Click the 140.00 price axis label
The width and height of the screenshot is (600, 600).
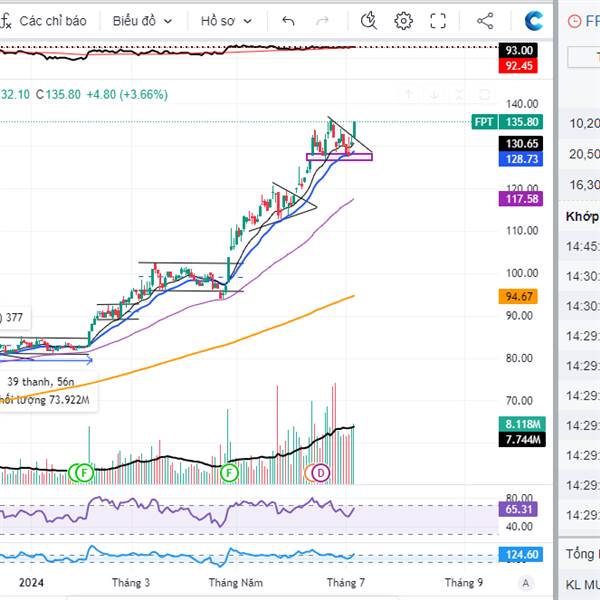pyautogui.click(x=522, y=104)
